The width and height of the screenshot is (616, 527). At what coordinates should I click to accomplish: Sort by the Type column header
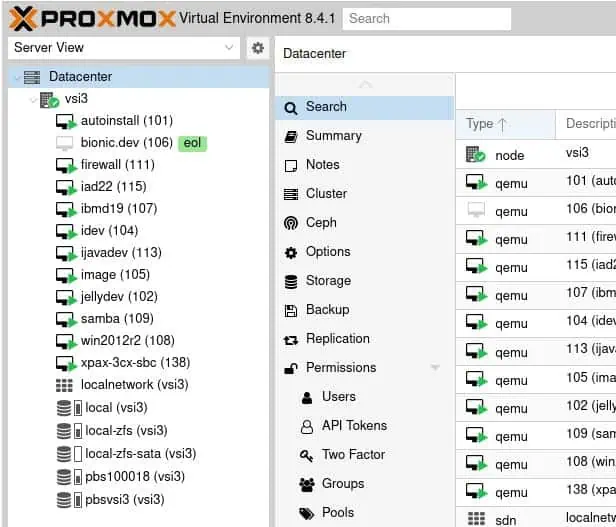487,124
